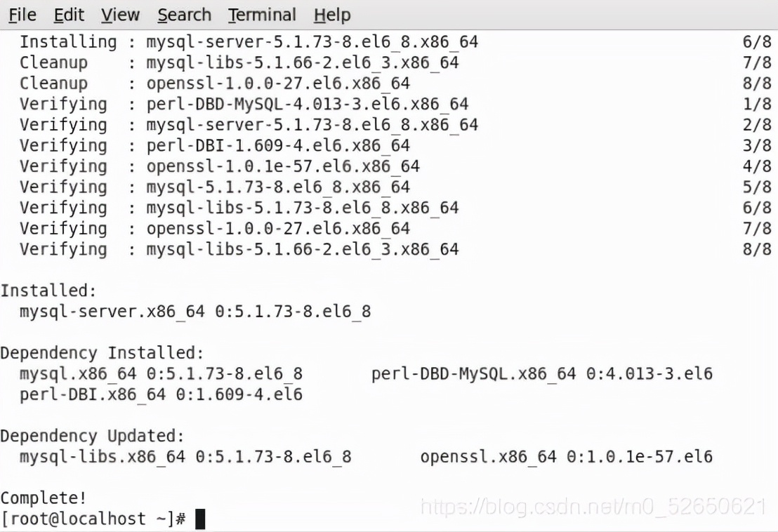Open the Terminal menu
Screen dimensions: 778x532
[262, 15]
